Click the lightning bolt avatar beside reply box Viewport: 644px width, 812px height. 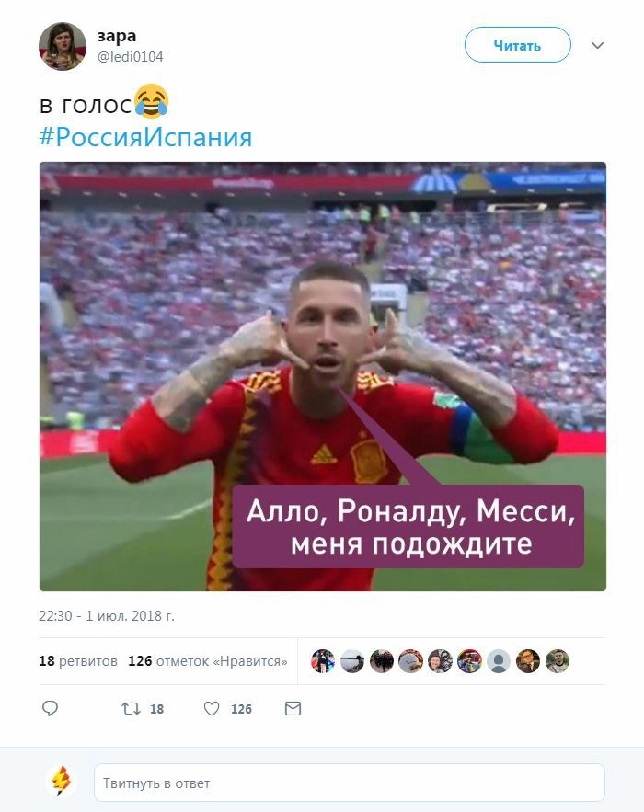61,781
